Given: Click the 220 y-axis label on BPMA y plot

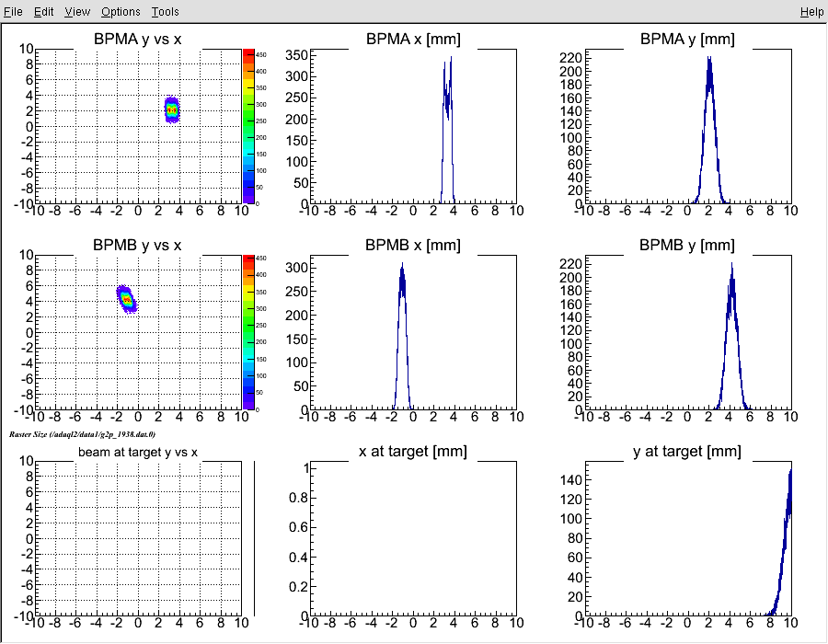Looking at the screenshot, I should [x=570, y=58].
